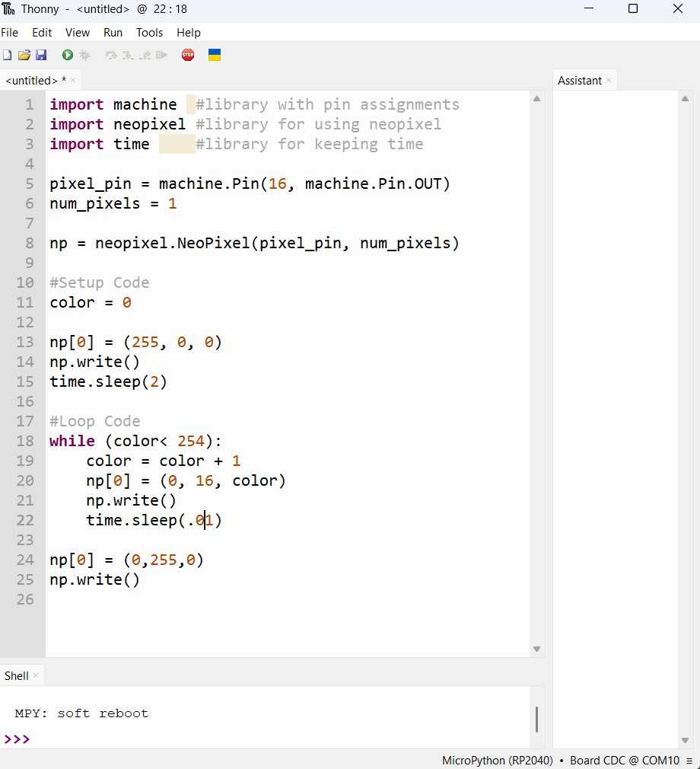The height and width of the screenshot is (769, 700).
Task: Click 'color = color + 1' line
Action: tap(164, 461)
